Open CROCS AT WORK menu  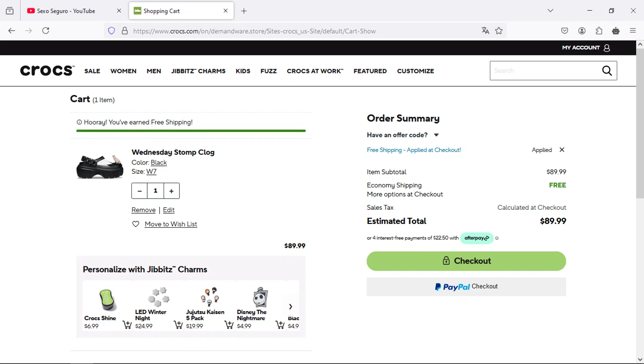point(315,71)
